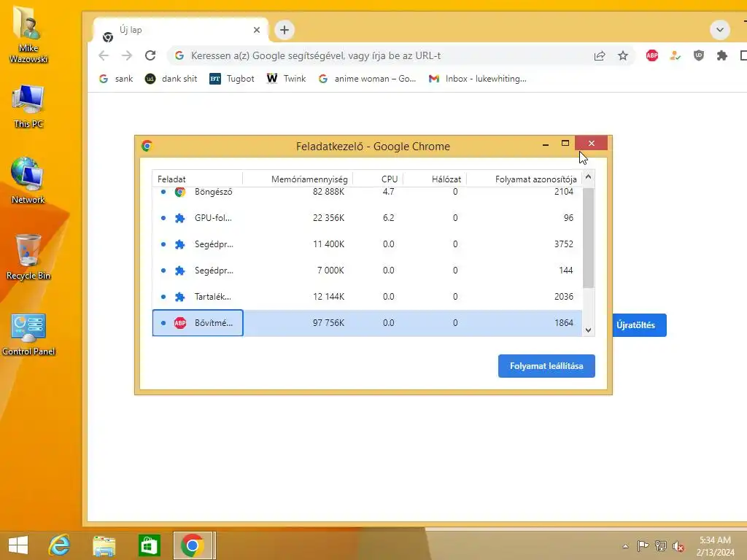Select the Tartalék... process row
The image size is (747, 560).
pos(367,297)
